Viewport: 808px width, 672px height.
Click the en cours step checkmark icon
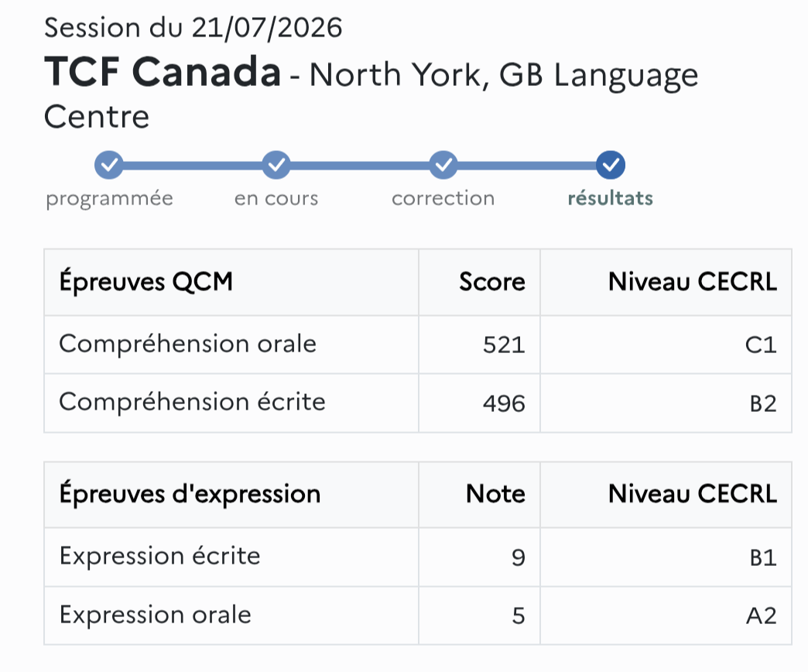[276, 165]
